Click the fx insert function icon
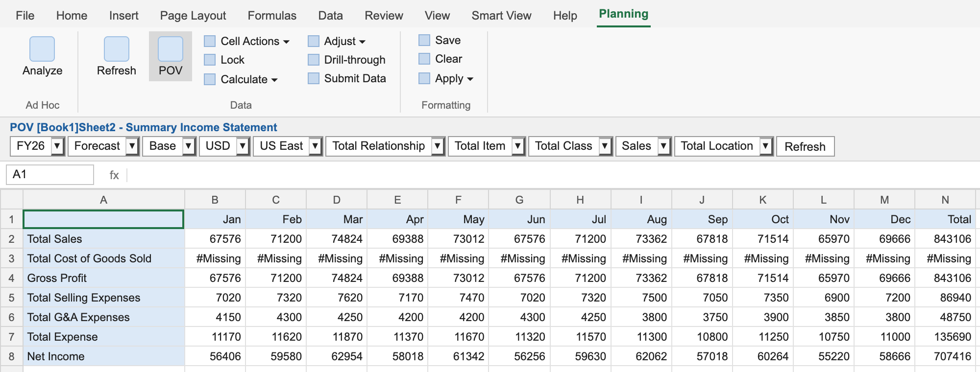Image resolution: width=980 pixels, height=372 pixels. [x=114, y=175]
